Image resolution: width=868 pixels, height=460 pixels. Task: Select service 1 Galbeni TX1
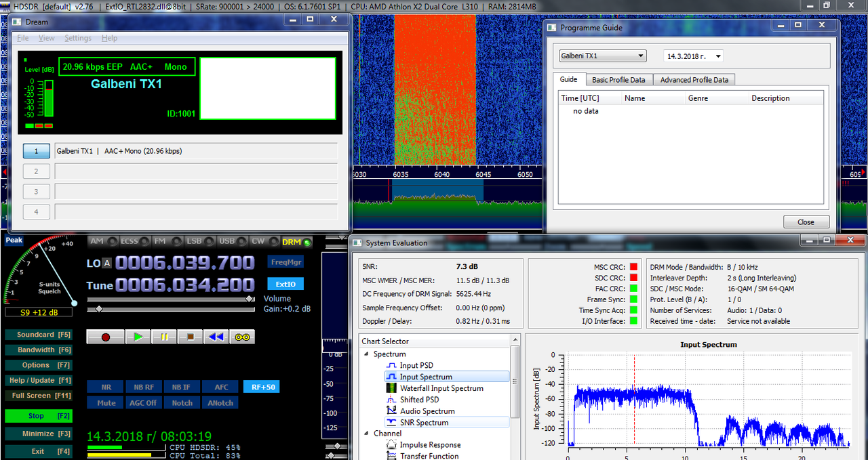(x=37, y=151)
